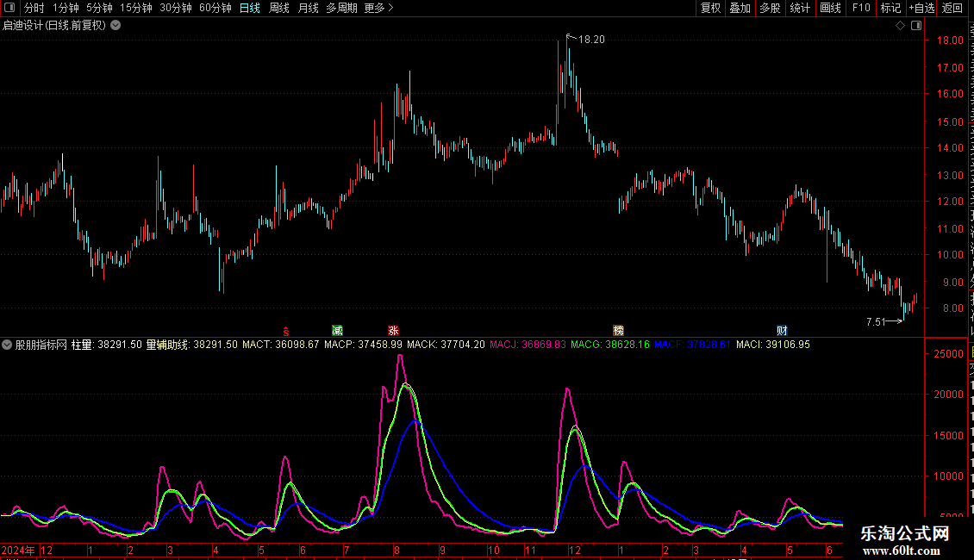Select the 30分钟 period tab
Viewport: 974px width, 560px height.
tap(176, 8)
